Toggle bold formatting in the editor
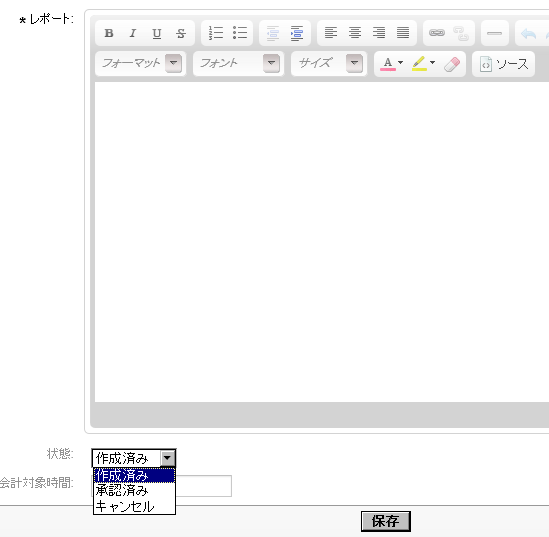The height and width of the screenshot is (537, 549). click(109, 33)
